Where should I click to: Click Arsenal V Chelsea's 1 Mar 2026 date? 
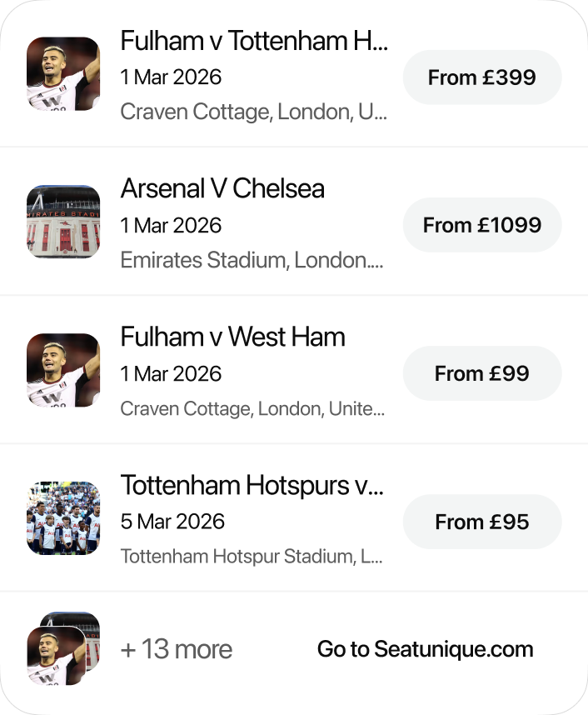click(x=171, y=226)
